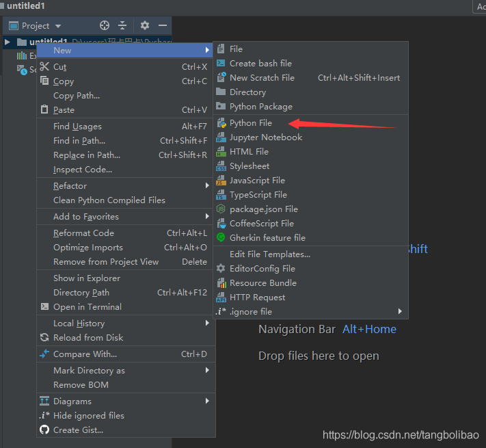Screen dimensions: 486x448
Task: Click the locate/scroll-from-source target icon
Action: tap(105, 25)
